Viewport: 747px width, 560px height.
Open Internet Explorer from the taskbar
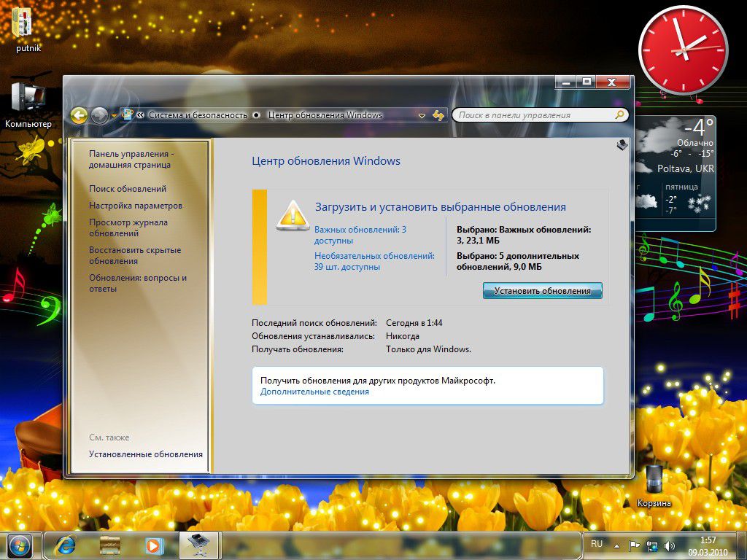(x=67, y=545)
